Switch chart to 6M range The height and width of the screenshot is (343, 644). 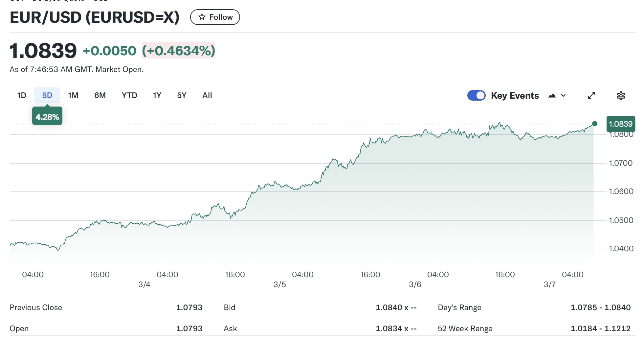point(100,95)
